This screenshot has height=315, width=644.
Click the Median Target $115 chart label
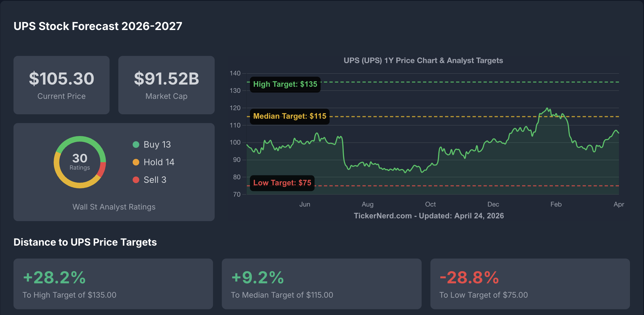290,116
